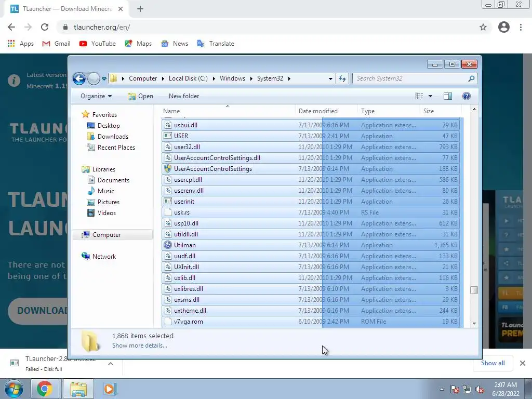
Task: Open Translate bookmark
Action: pos(216,44)
